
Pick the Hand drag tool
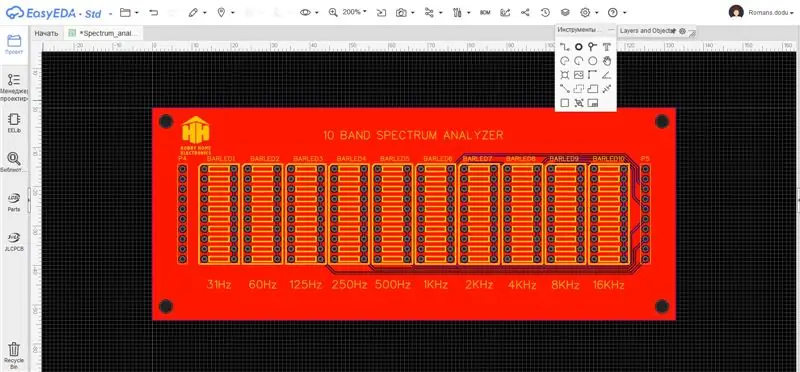[606, 61]
